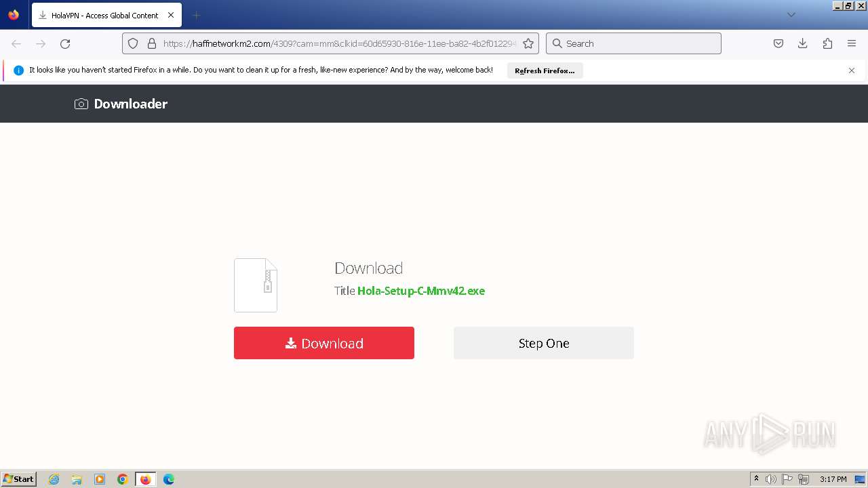The width and height of the screenshot is (868, 488).
Task: Switch to the Firefox taskbar button
Action: coord(146,479)
